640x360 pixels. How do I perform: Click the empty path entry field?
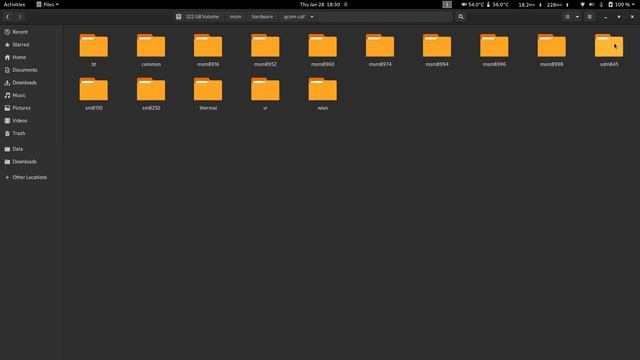pos(385,17)
